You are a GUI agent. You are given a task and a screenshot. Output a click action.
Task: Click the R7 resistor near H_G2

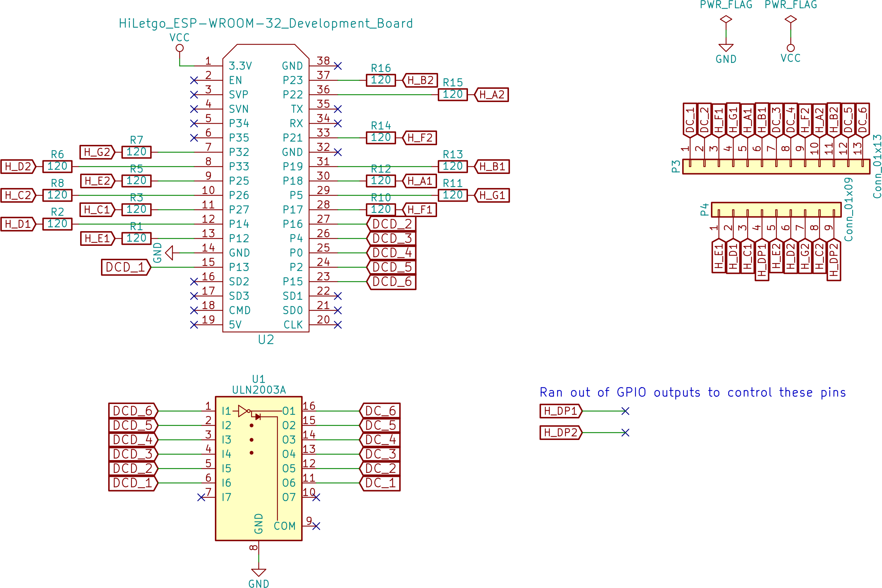[x=137, y=152]
